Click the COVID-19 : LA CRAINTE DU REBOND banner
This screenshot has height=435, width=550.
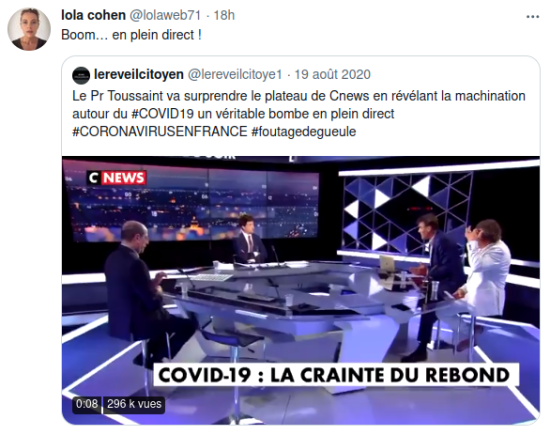tap(334, 375)
